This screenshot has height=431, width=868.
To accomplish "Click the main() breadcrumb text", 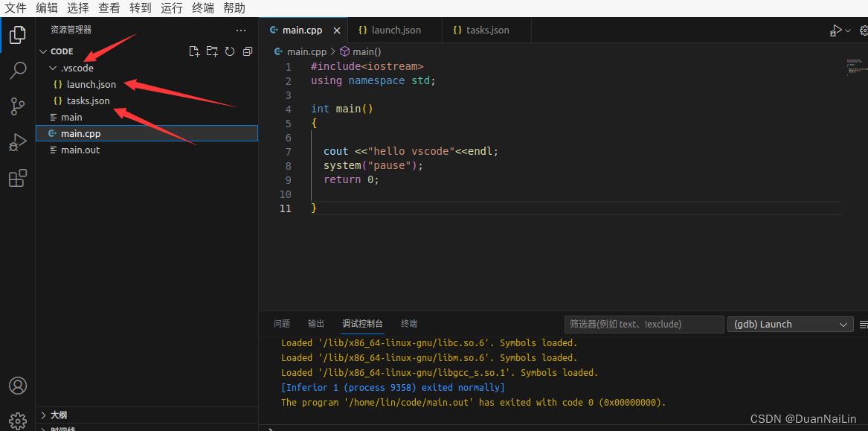I will click(x=367, y=51).
